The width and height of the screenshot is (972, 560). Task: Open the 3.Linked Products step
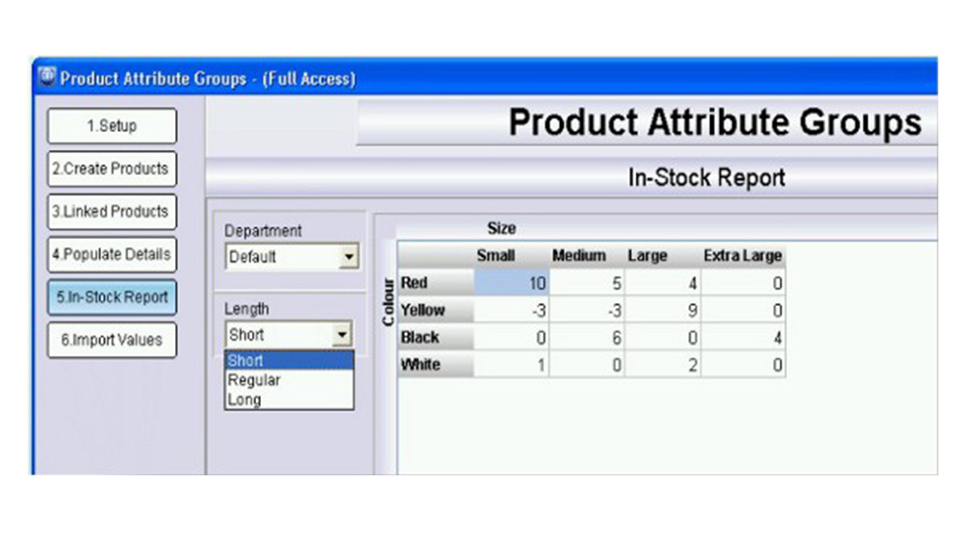113,212
